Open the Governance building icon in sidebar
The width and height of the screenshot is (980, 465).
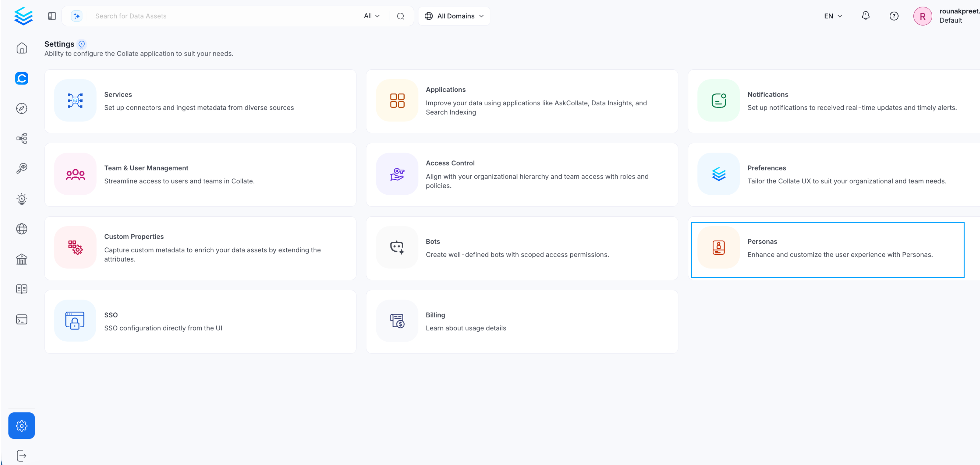click(22, 259)
